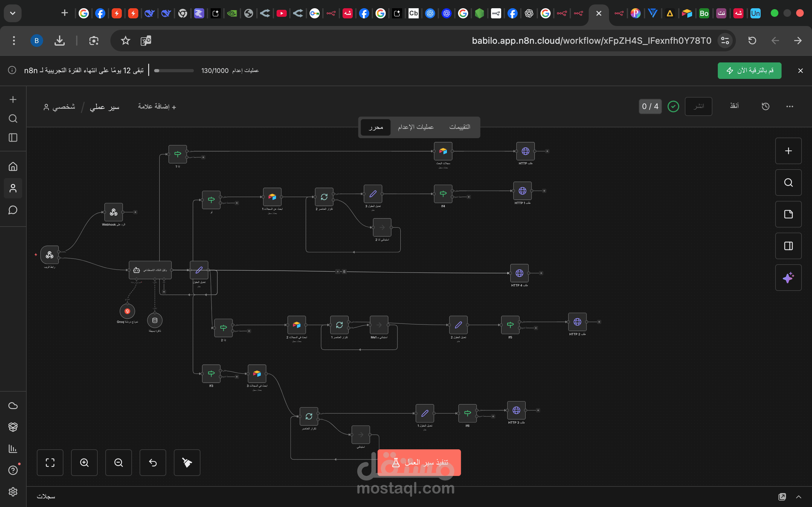Image resolution: width=812 pixels, height=507 pixels.
Task: Select the AI Agent node
Action: (x=150, y=270)
